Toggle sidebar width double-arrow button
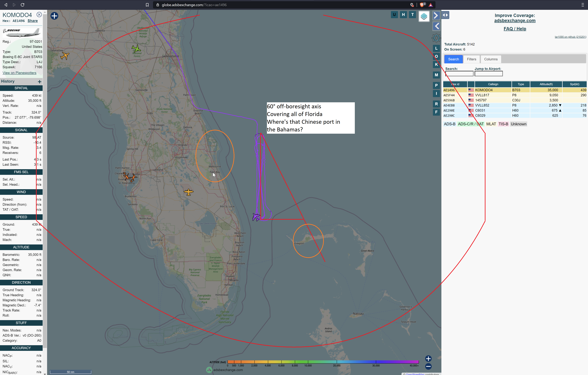The width and height of the screenshot is (588, 375). point(445,15)
